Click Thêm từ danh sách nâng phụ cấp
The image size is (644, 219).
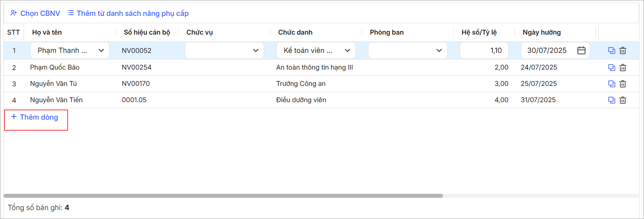click(128, 13)
